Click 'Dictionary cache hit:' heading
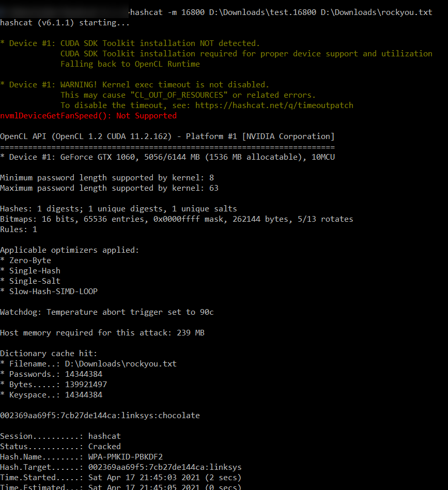The height and width of the screenshot is (490, 448). click(49, 354)
